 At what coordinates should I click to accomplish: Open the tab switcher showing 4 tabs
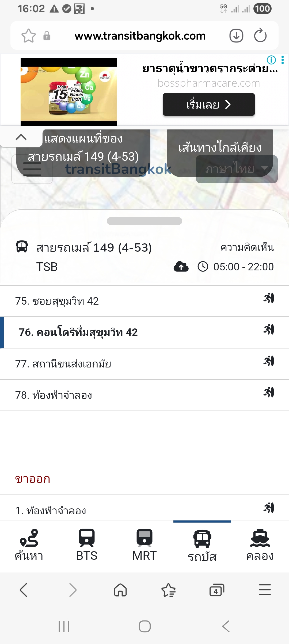point(217,590)
